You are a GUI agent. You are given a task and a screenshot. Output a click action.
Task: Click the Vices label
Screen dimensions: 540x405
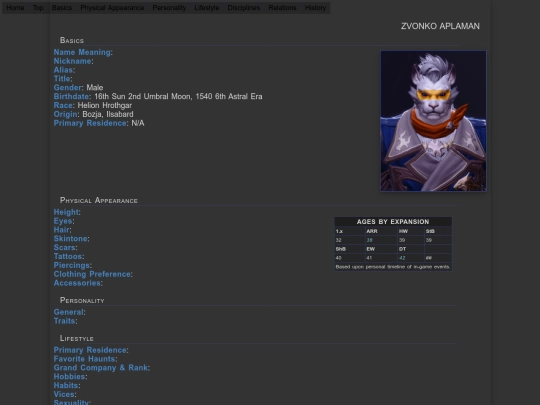click(x=64, y=394)
